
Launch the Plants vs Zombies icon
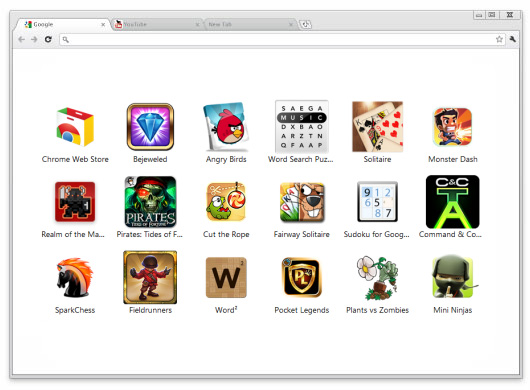377,278
